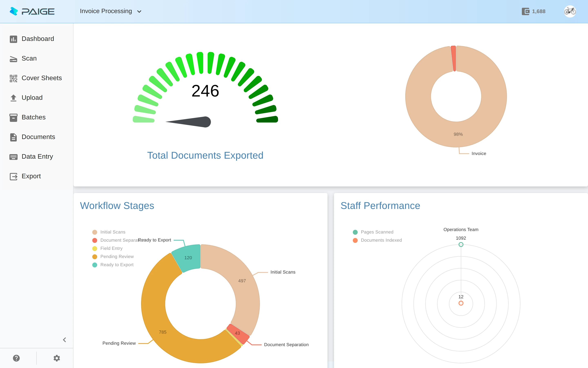The width and height of the screenshot is (588, 368).
Task: Select the 43 Document Separation segment
Action: 237,333
